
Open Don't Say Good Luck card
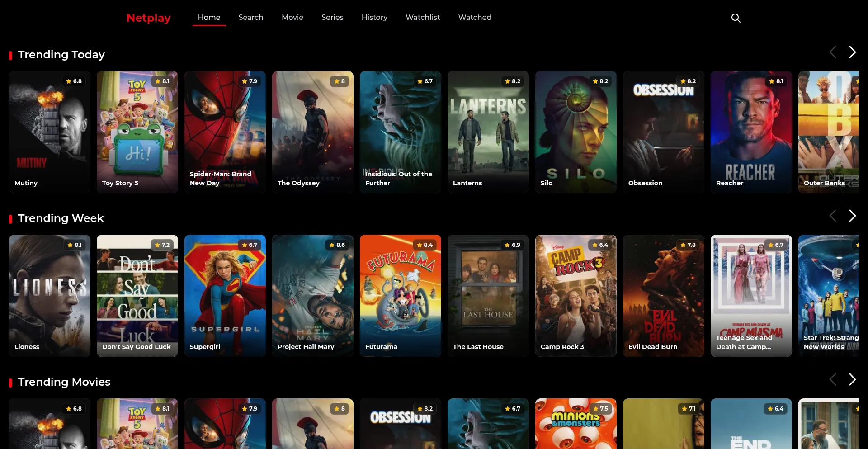(137, 296)
